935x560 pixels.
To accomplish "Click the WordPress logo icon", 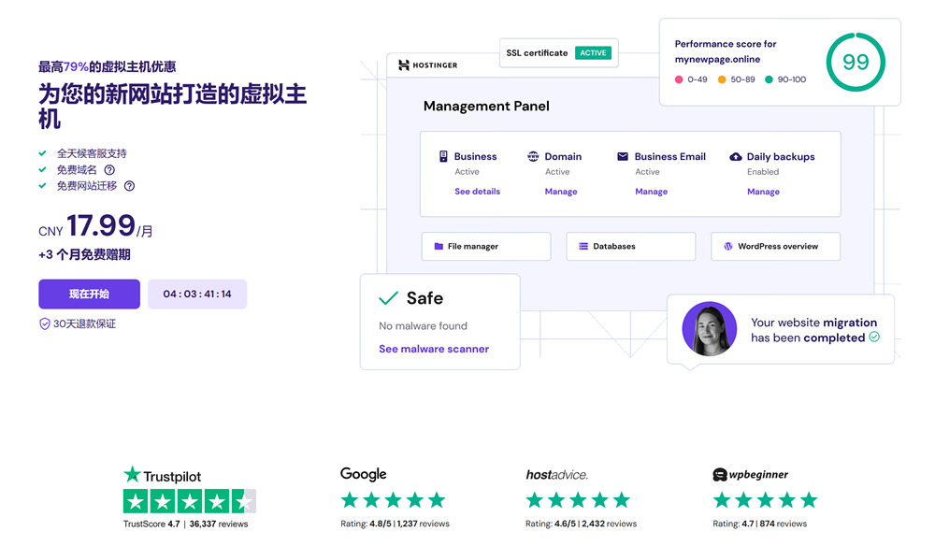I will [728, 246].
